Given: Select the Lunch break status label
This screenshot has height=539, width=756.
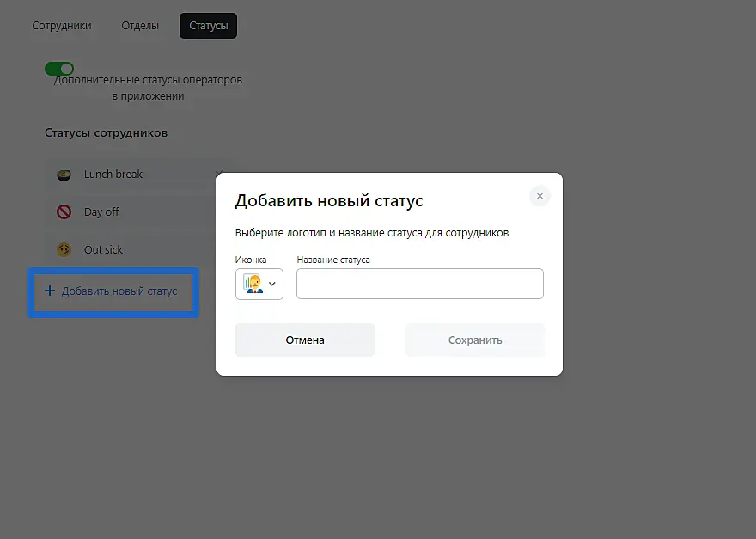Looking at the screenshot, I should (113, 175).
